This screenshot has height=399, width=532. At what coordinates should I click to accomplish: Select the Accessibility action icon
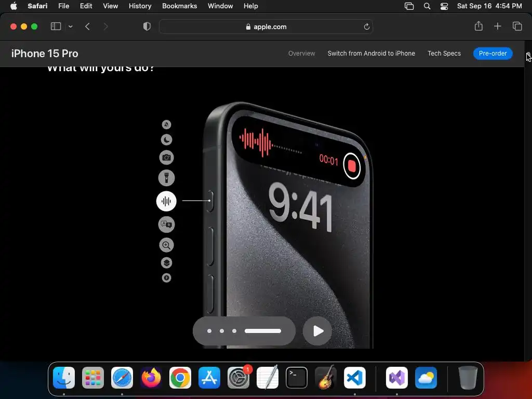click(x=166, y=278)
